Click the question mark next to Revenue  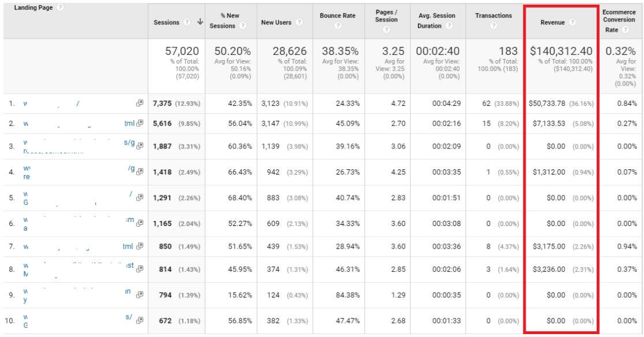pos(572,23)
